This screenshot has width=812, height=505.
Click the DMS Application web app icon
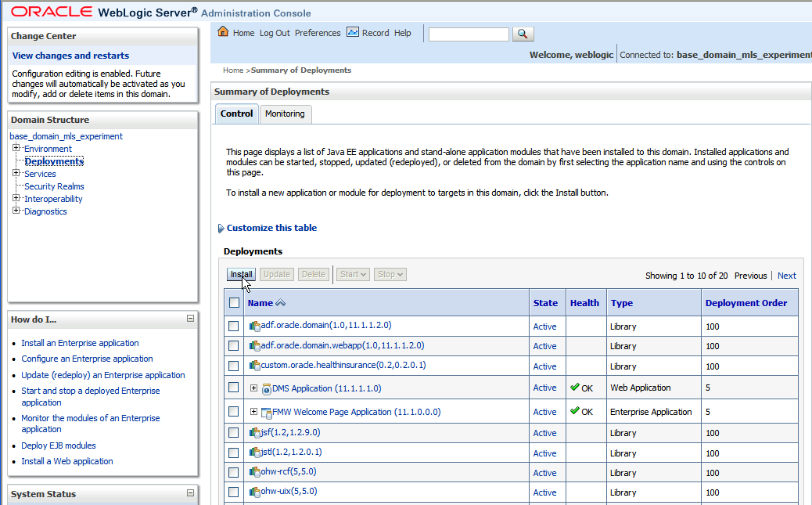tap(267, 389)
